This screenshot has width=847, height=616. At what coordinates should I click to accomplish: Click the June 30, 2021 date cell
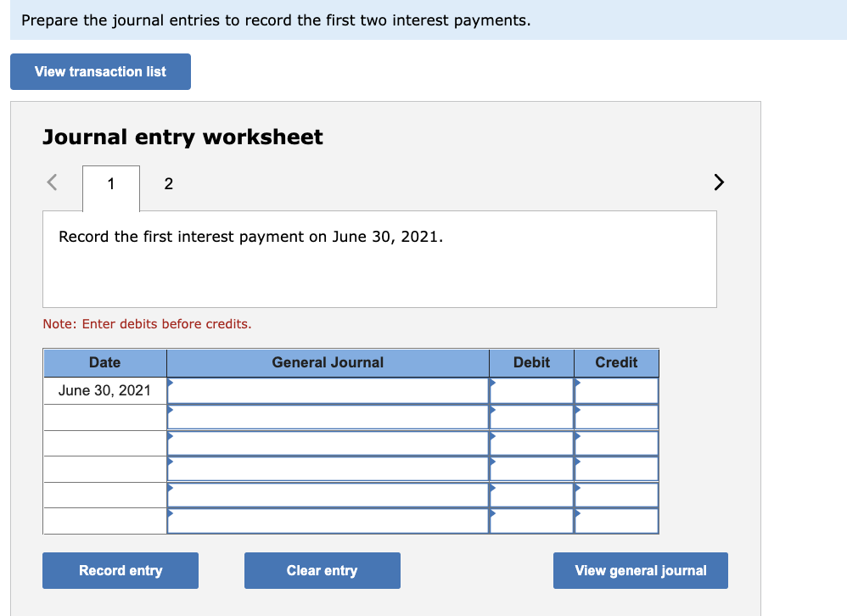104,390
